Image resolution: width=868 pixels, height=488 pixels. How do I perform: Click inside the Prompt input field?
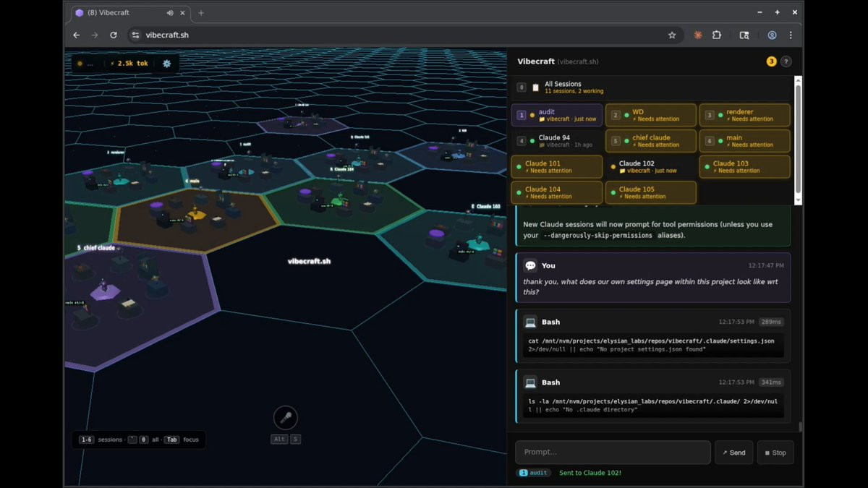tap(613, 453)
